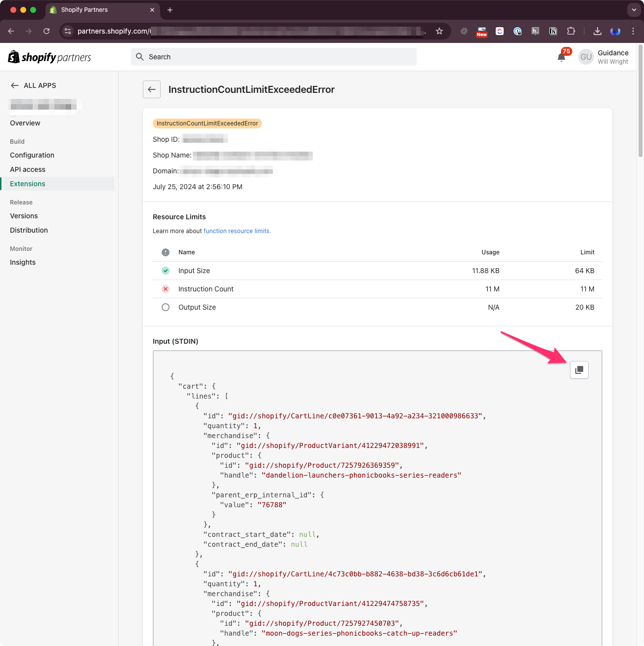Screen dimensions: 644x646
Task: Open the Extensions puzzle-piece menu
Action: pos(571,31)
